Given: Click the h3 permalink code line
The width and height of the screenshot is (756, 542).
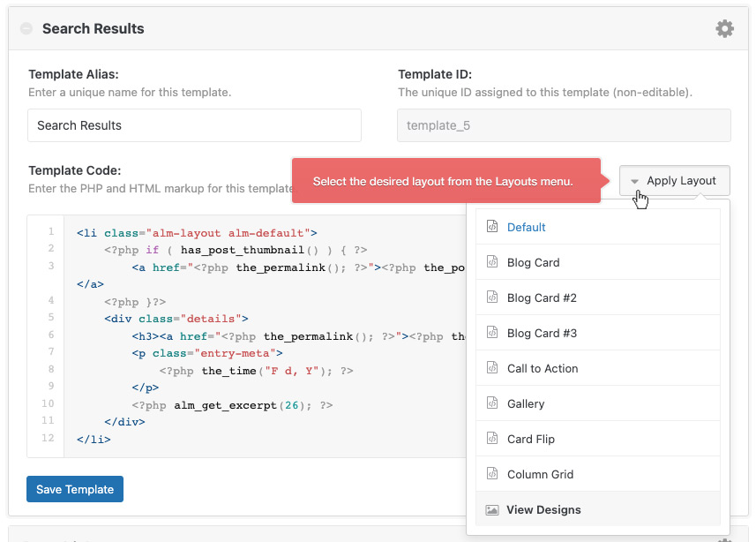Looking at the screenshot, I should [298, 336].
